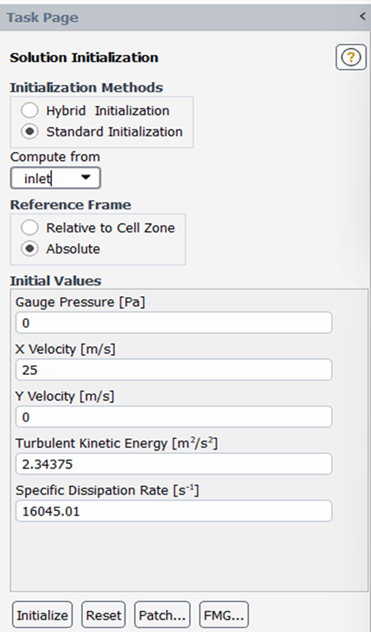Image resolution: width=371 pixels, height=632 pixels.
Task: Click the Specific Dissipation Rate field
Action: click(174, 511)
